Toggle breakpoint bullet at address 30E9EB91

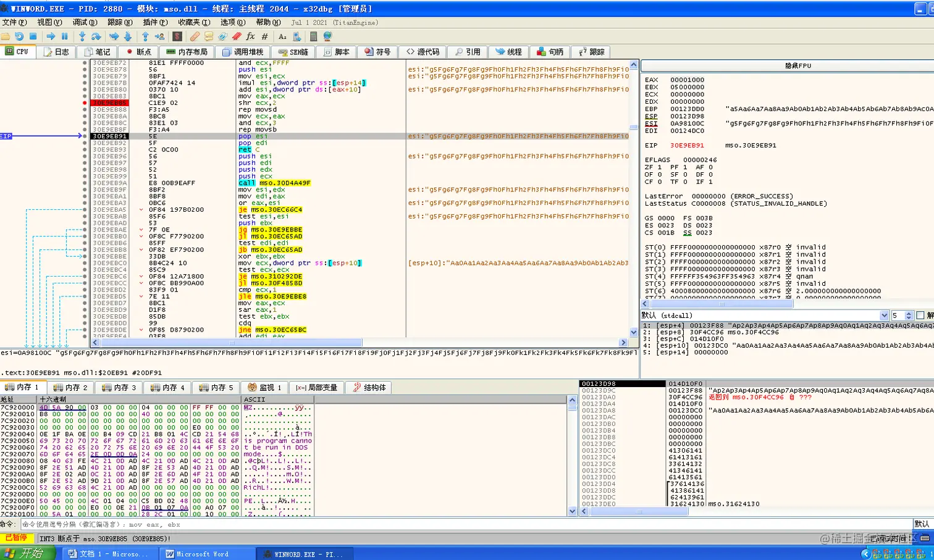[85, 136]
